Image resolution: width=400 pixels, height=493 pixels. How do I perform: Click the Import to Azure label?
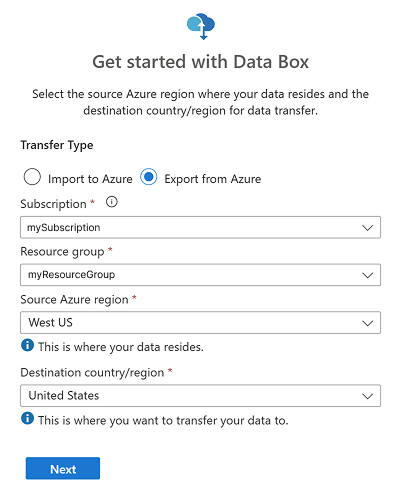coord(90,179)
